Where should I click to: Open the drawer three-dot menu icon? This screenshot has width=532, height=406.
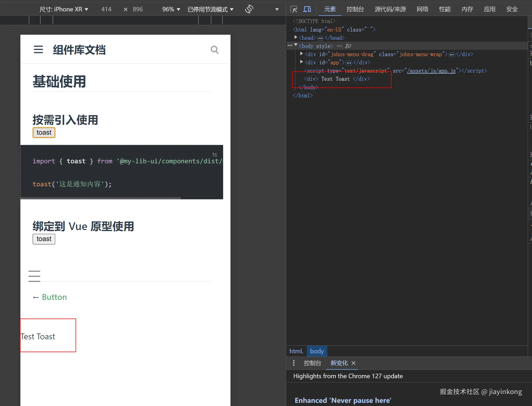tap(294, 363)
